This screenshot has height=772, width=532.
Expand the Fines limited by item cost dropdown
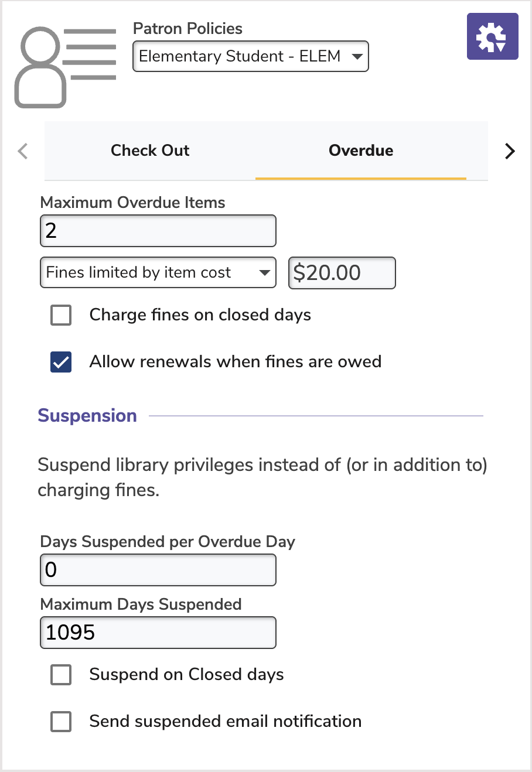pos(158,272)
